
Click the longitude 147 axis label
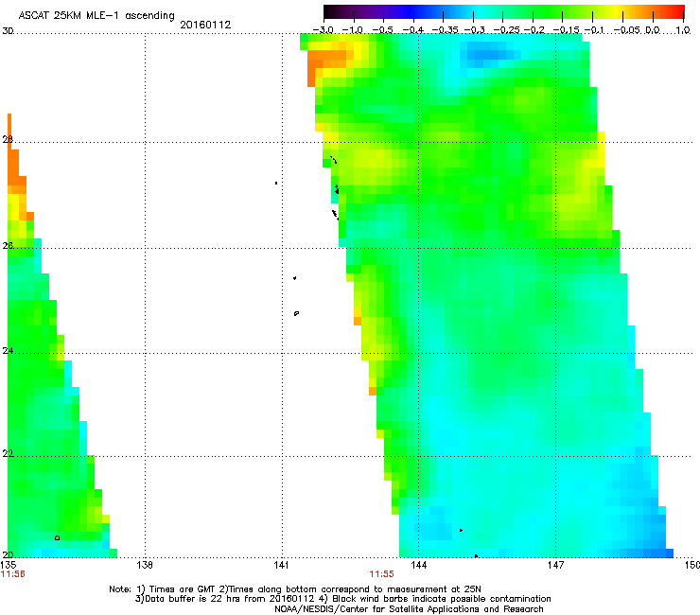[555, 565]
